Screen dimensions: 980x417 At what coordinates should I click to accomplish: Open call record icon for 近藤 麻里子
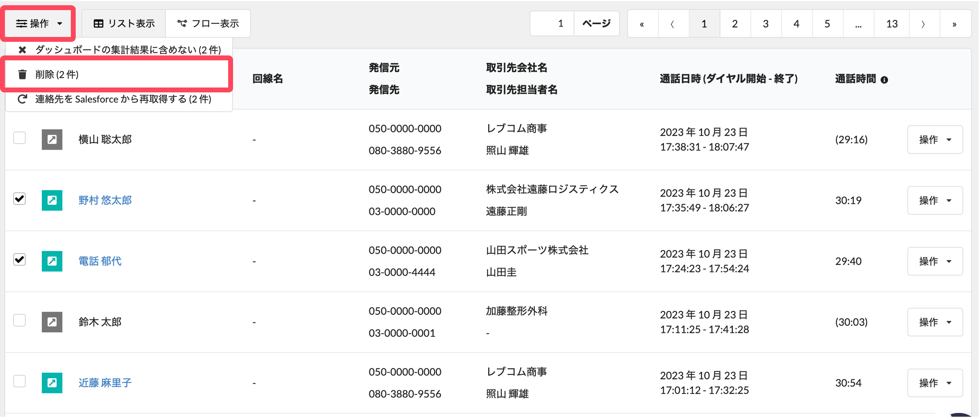coord(52,383)
